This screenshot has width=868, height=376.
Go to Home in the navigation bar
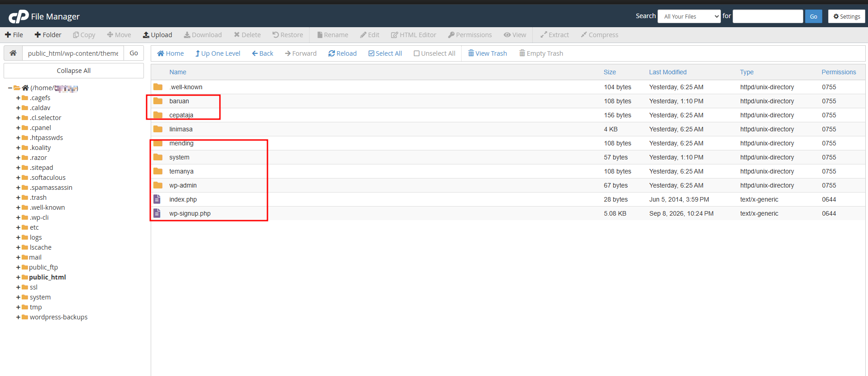click(x=171, y=53)
